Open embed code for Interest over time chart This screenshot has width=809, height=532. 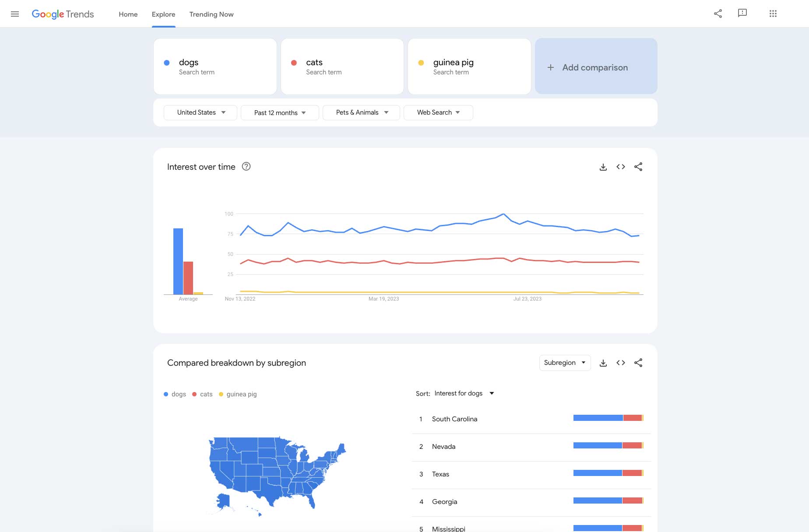point(621,167)
